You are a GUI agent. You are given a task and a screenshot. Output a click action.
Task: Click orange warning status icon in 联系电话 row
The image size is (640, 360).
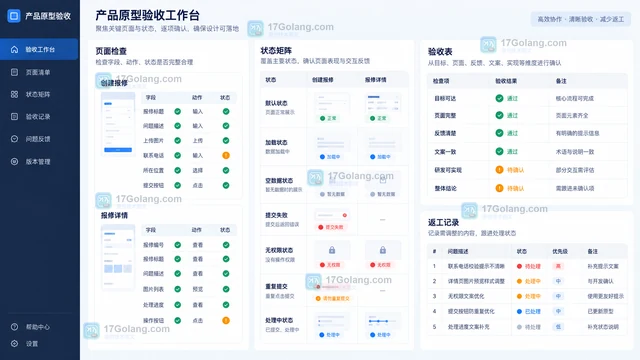[226, 156]
